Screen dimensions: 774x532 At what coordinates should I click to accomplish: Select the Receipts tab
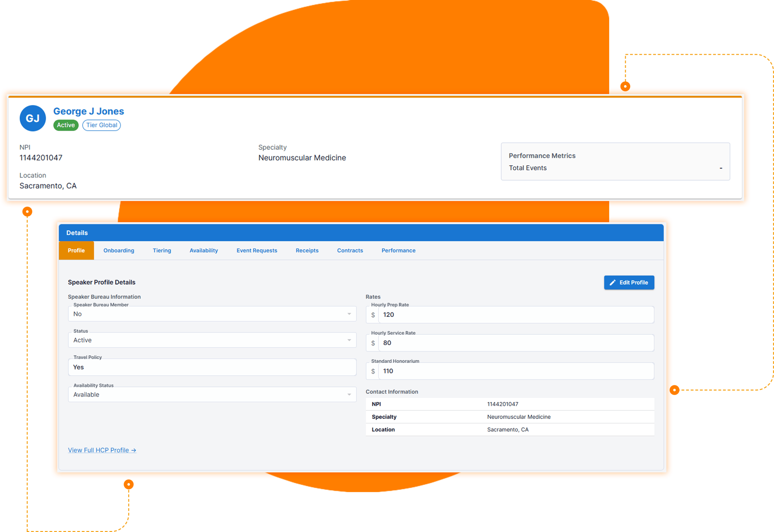point(307,250)
